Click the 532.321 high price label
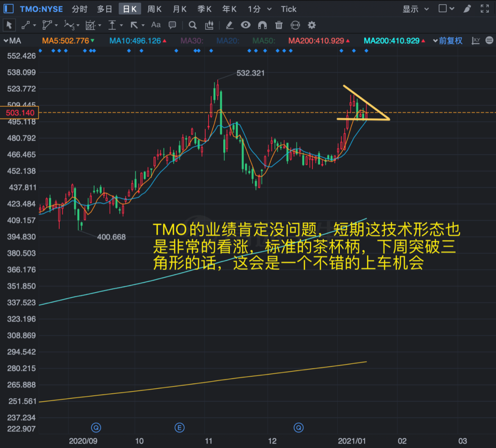The image size is (496, 448). pyautogui.click(x=250, y=73)
